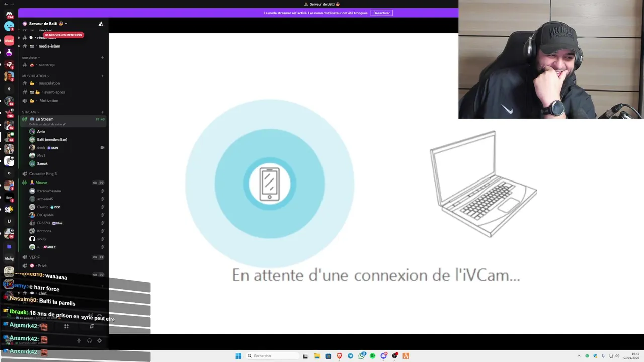Toggle headphones deafen in user panel

tap(89, 341)
